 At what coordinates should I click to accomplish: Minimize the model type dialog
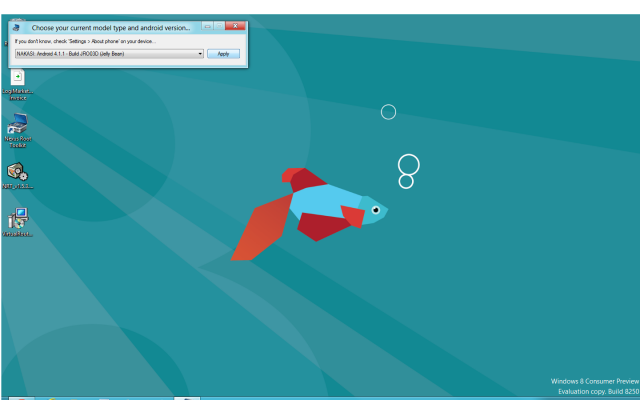point(207,26)
